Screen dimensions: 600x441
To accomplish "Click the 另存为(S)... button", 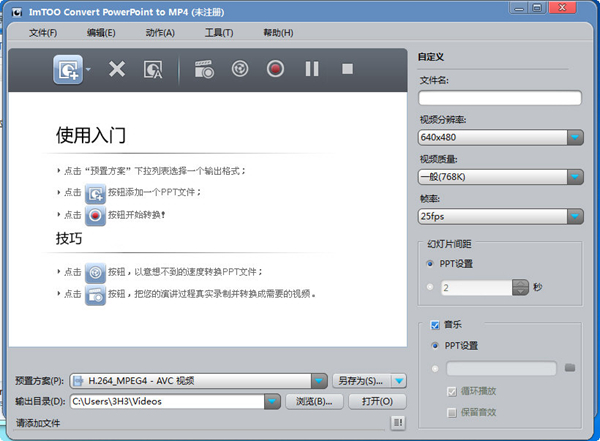I will (x=361, y=381).
